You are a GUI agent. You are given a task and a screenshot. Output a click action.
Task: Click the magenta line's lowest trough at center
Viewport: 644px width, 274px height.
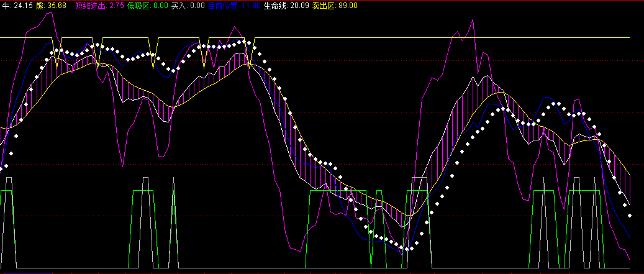[x=292, y=247]
